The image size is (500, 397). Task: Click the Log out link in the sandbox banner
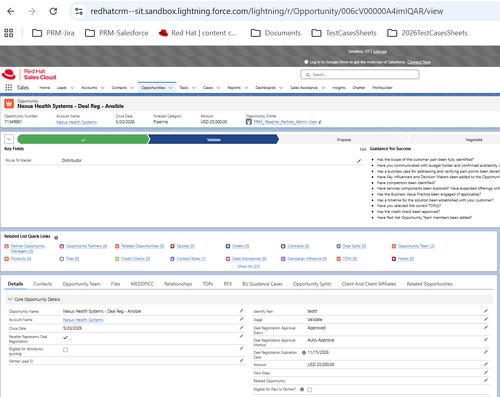click(380, 52)
